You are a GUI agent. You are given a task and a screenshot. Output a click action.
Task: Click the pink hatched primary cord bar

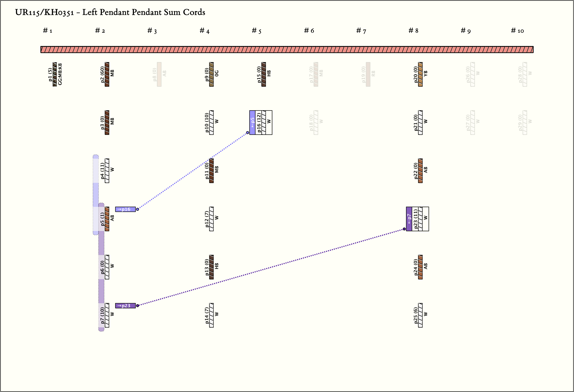pos(287,50)
